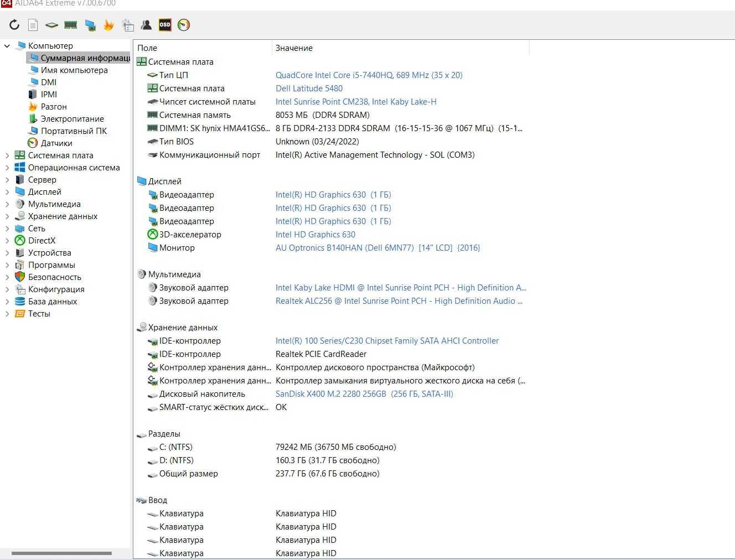735x560 pixels.
Task: Open the Realtek ALC256 audio link
Action: [x=399, y=301]
